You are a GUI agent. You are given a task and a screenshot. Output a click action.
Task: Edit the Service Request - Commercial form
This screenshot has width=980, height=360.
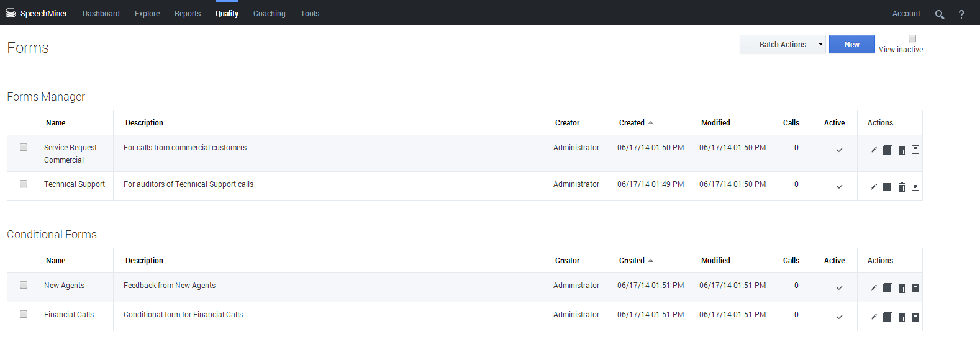point(873,150)
